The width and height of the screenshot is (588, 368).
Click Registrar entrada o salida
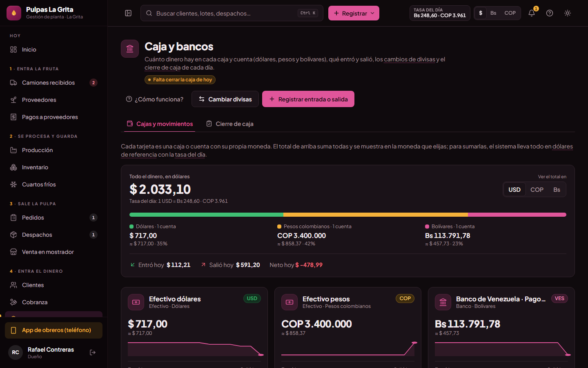coord(308,99)
